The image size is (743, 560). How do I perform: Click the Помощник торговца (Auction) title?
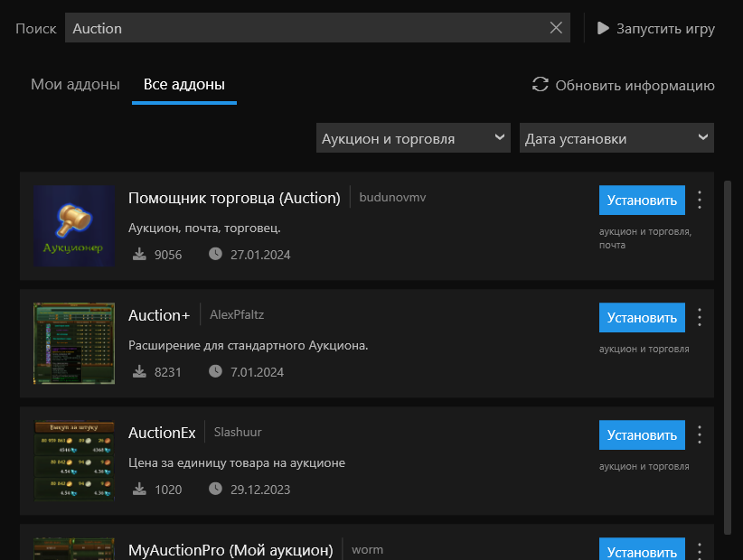(234, 198)
